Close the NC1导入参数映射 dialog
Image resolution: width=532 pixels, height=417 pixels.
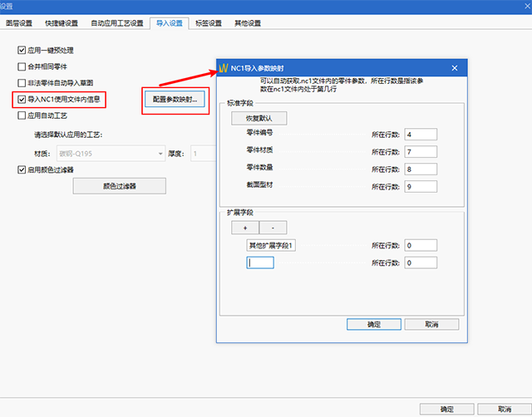454,66
